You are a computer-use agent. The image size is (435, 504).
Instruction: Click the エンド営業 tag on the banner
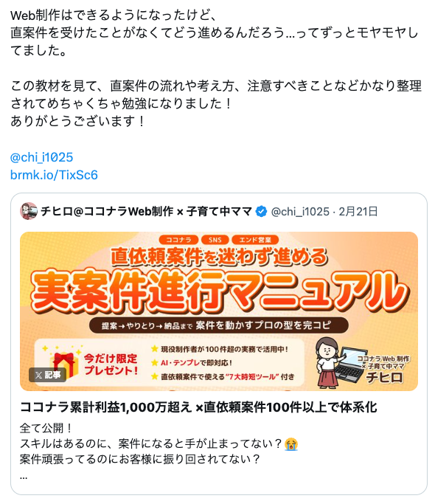coord(255,240)
